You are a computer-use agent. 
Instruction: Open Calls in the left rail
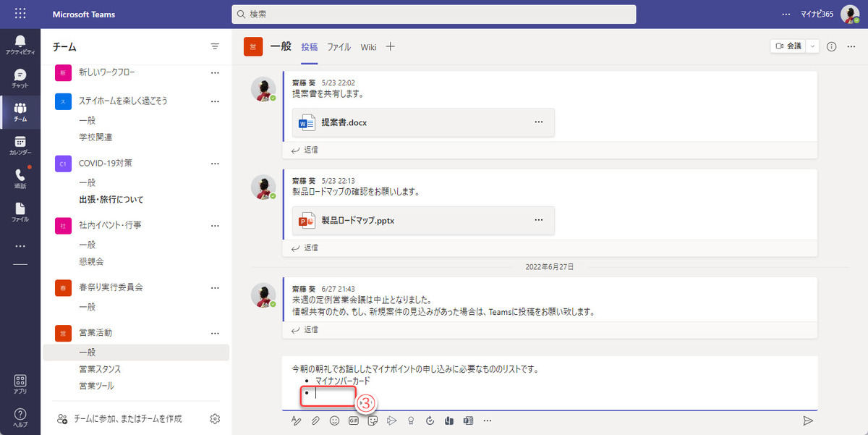coord(20,179)
